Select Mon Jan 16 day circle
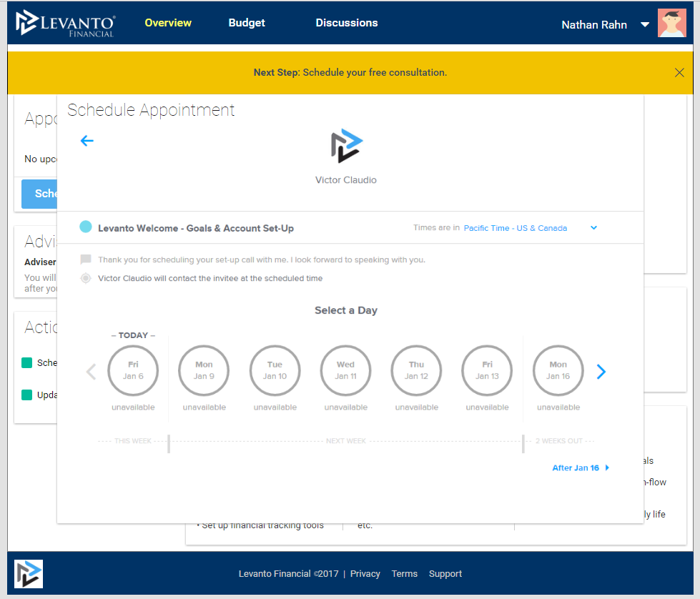700x599 pixels. click(x=558, y=370)
